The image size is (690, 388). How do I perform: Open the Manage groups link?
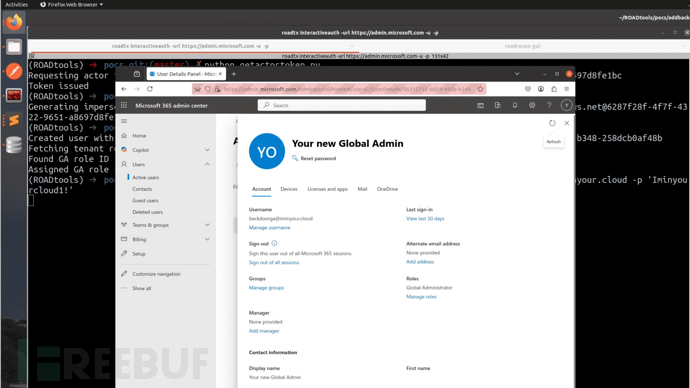[266, 288]
